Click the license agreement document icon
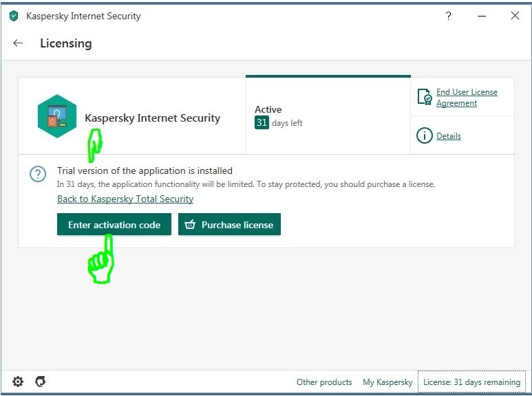This screenshot has height=396, width=532. click(x=425, y=97)
